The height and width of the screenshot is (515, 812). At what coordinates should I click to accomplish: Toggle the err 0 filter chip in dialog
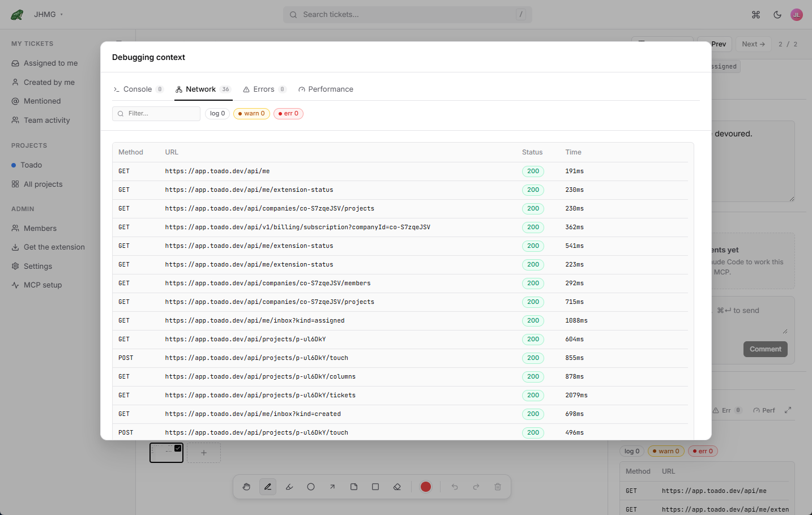(x=288, y=114)
